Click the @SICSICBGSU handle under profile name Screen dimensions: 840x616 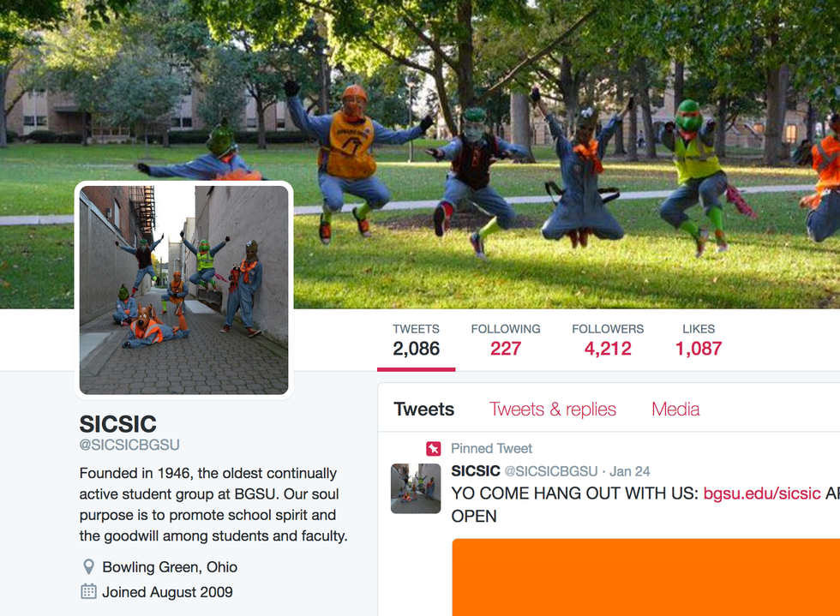point(129,446)
